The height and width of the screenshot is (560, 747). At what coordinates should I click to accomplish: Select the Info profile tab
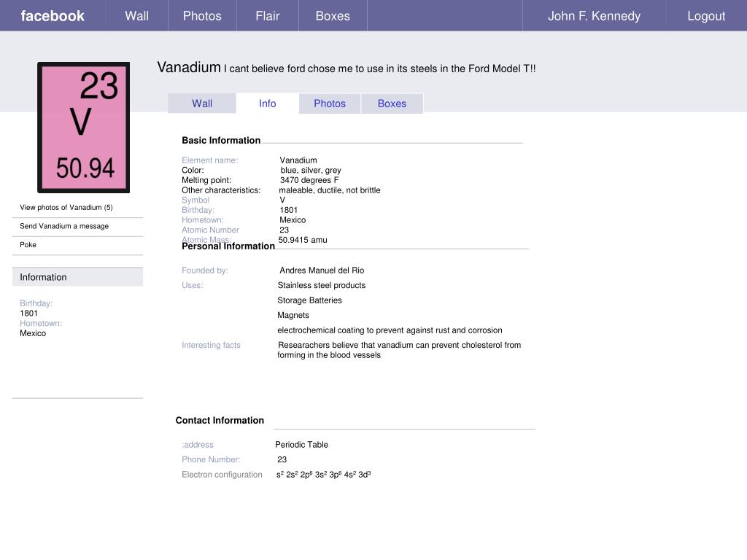click(x=267, y=104)
